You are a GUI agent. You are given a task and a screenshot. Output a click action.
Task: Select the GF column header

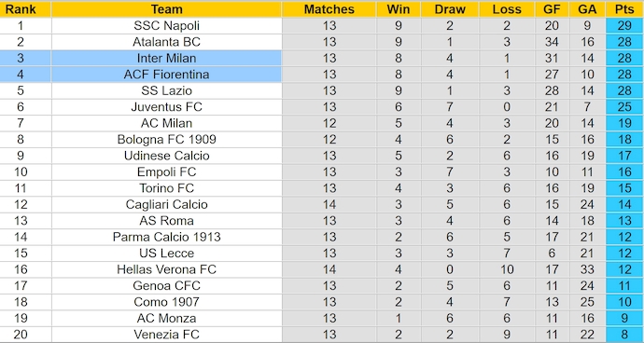pyautogui.click(x=552, y=9)
